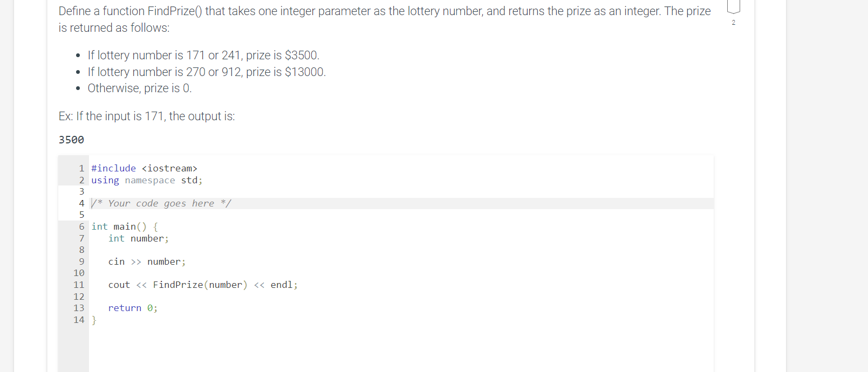868x372 pixels.
Task: Click the number 2 under the badge
Action: tap(733, 23)
